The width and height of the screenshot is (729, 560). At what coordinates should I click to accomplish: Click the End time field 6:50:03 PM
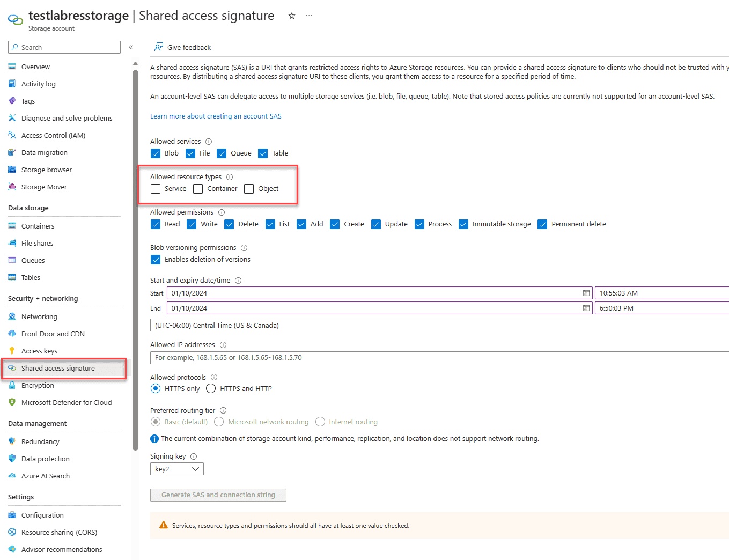coord(662,308)
